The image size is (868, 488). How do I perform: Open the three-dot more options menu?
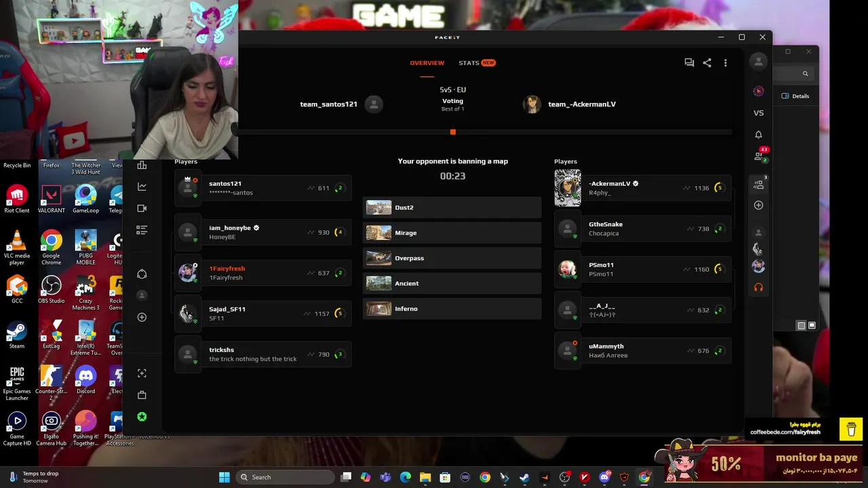point(725,62)
